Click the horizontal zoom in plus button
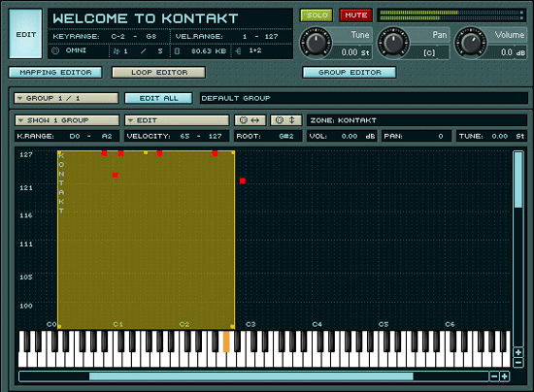This screenshot has height=392, width=534. (505, 376)
